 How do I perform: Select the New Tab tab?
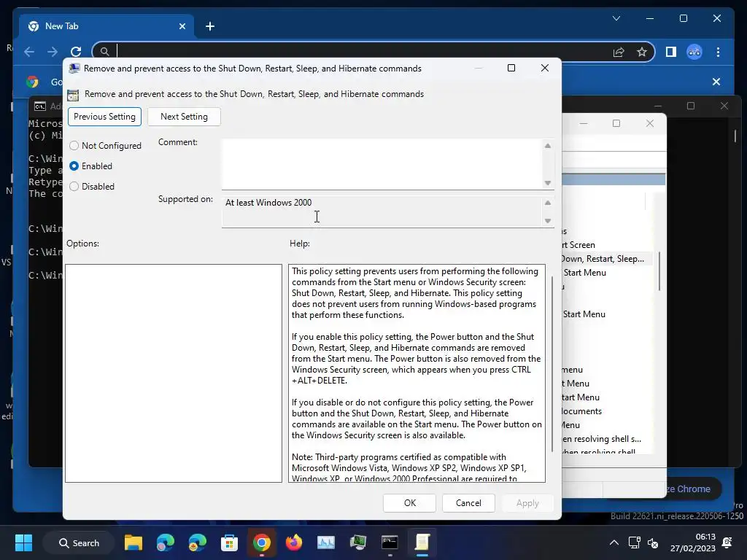click(x=107, y=26)
